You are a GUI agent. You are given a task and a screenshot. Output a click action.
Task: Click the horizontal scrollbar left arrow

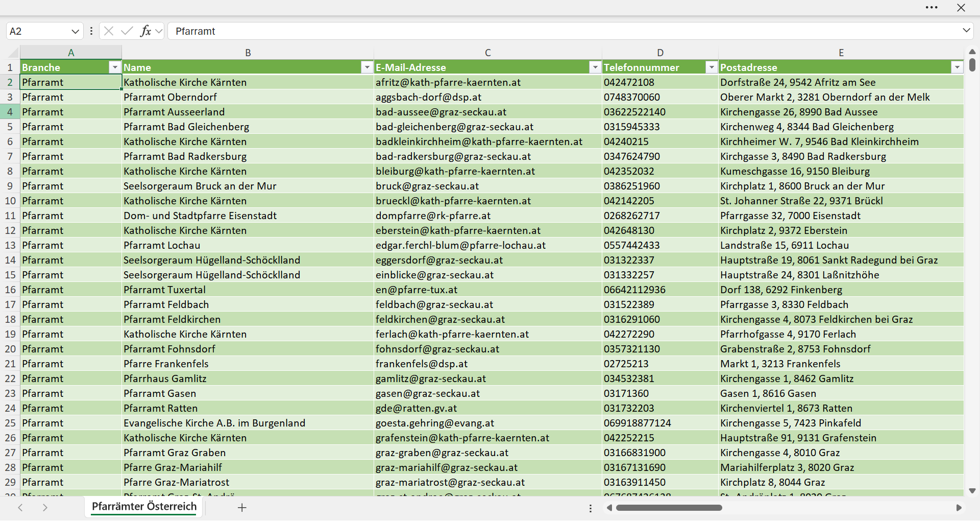(609, 508)
